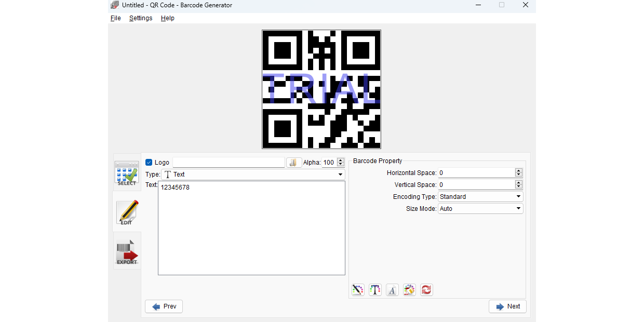The width and height of the screenshot is (644, 322).
Task: Open the Help menu
Action: [x=167, y=18]
